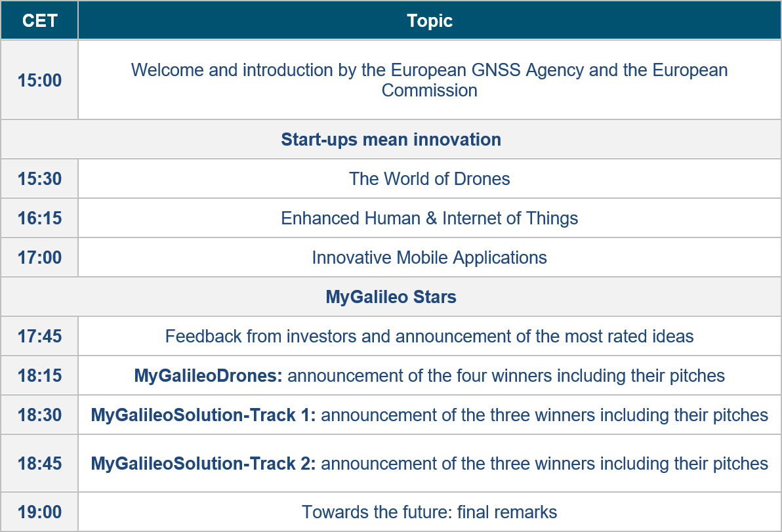Click the CET column header

39,20
